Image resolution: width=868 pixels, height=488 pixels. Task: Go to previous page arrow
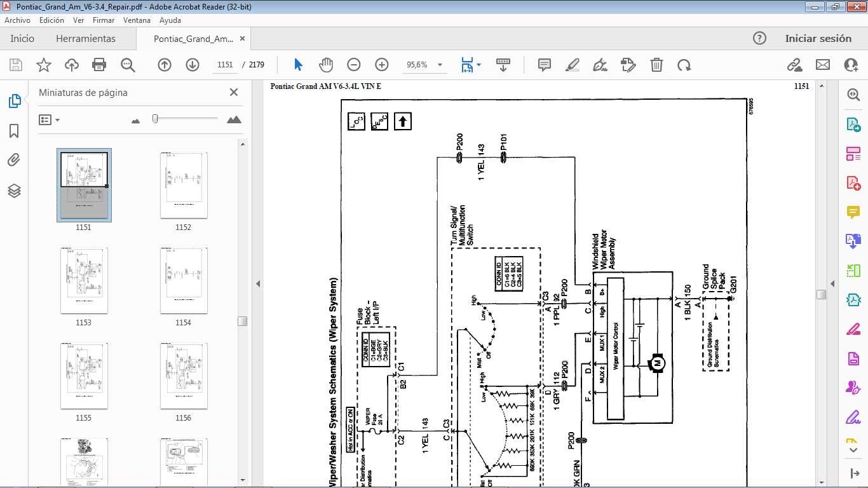pos(165,65)
